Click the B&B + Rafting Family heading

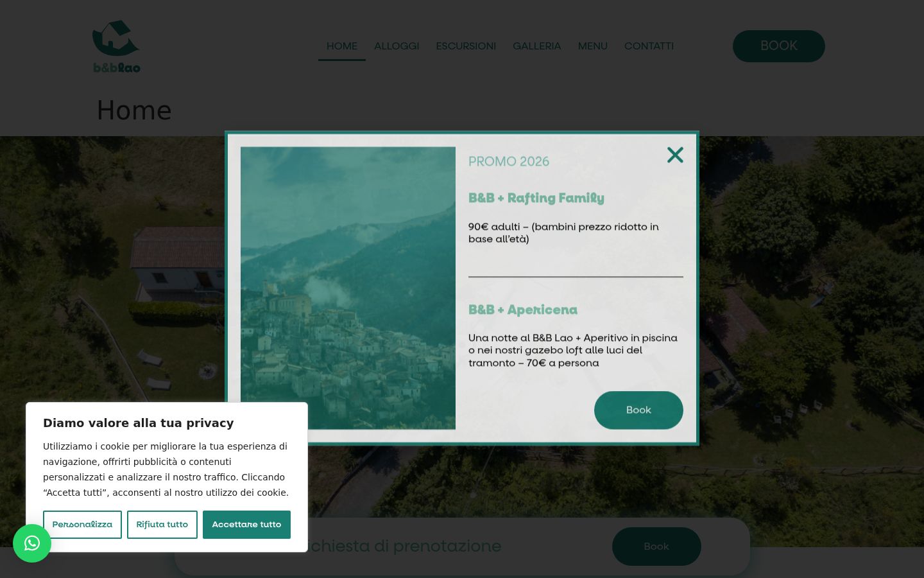(536, 198)
